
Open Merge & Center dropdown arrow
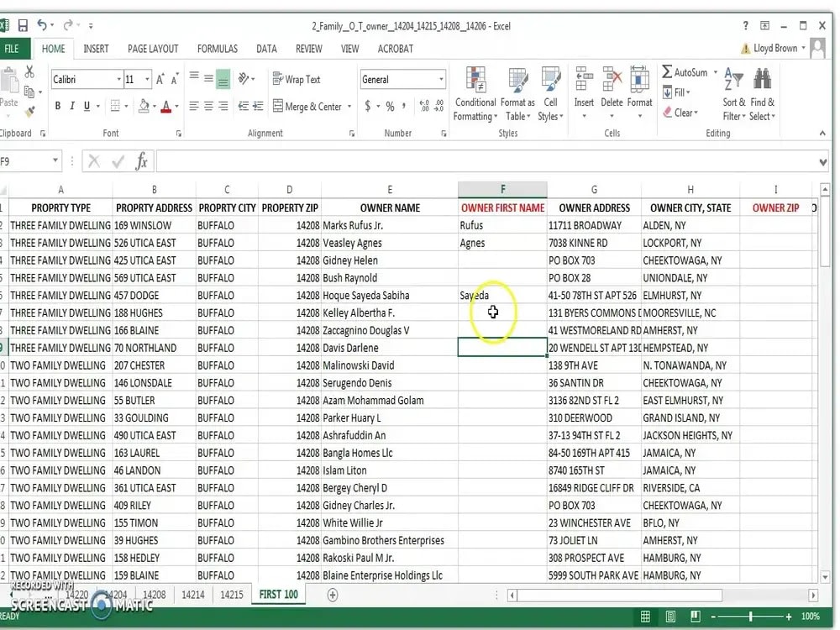point(349,106)
